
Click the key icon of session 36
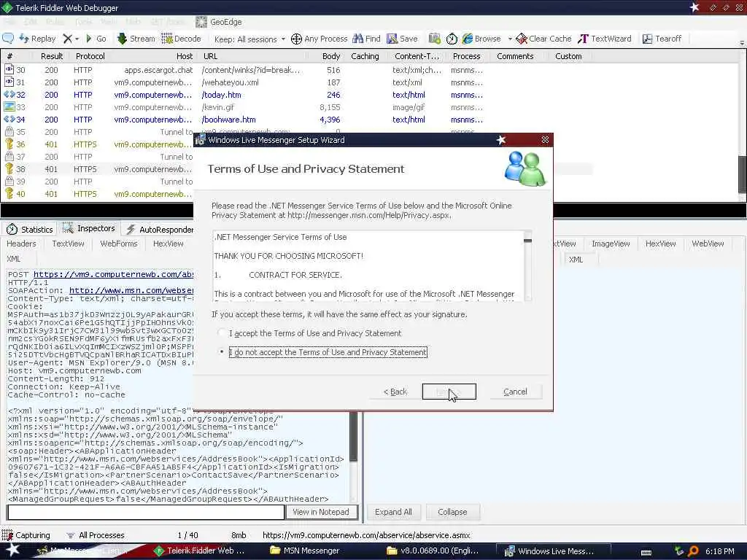tap(9, 144)
